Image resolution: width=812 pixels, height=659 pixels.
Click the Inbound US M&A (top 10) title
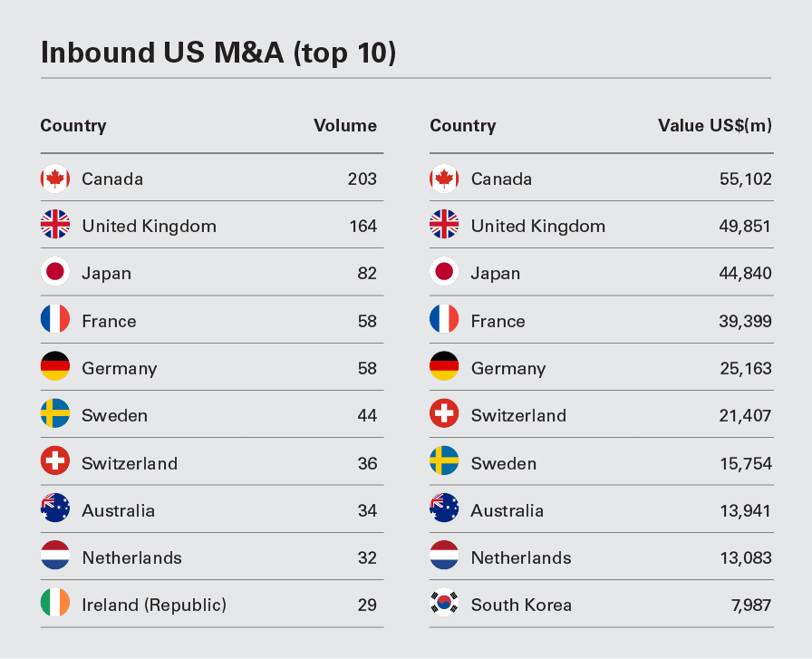(218, 53)
